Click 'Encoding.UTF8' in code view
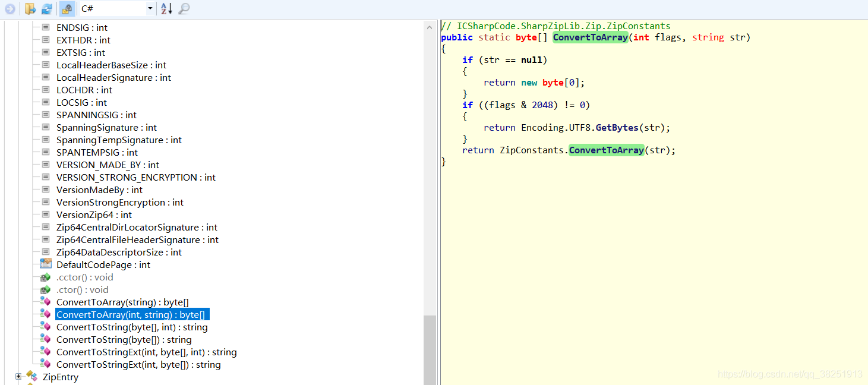 555,128
